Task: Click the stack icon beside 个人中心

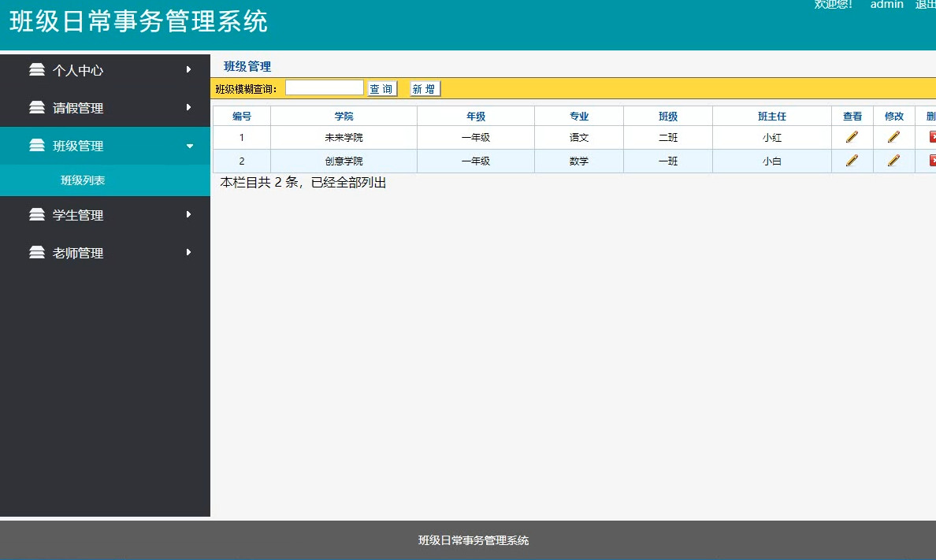Action: click(x=37, y=70)
